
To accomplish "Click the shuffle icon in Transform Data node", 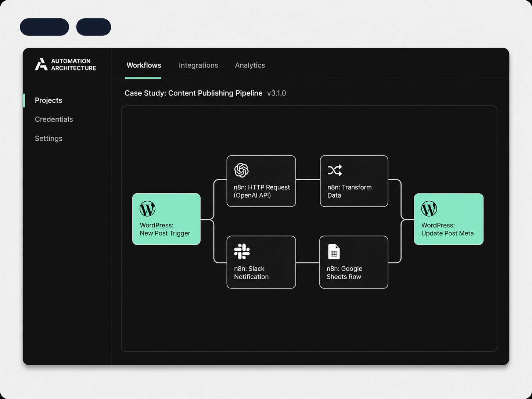I will (335, 170).
